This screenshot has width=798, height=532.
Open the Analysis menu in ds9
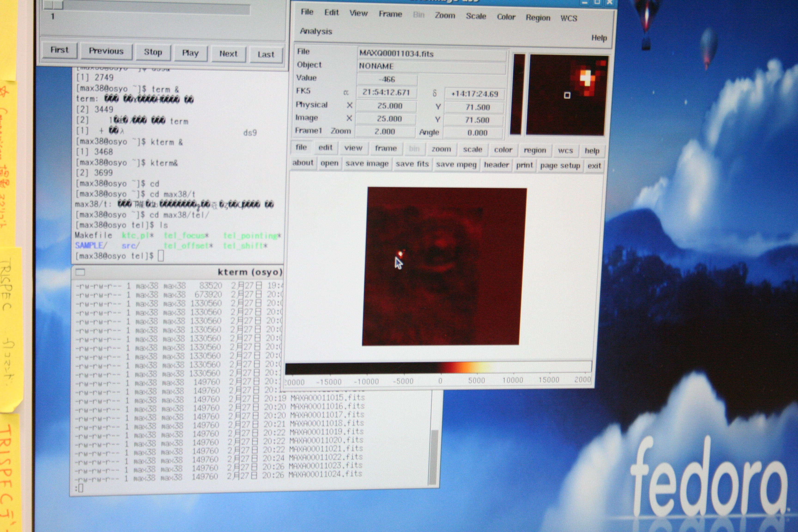pos(316,31)
